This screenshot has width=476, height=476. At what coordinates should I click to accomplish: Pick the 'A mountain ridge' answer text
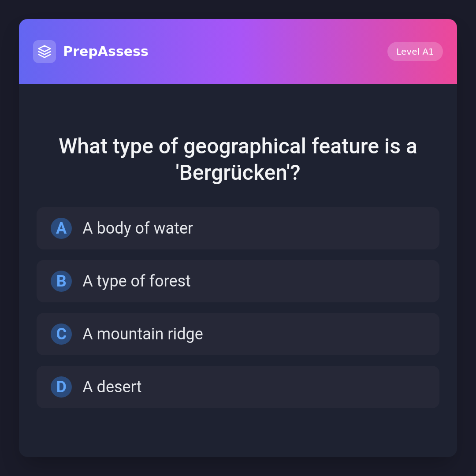coord(143,334)
